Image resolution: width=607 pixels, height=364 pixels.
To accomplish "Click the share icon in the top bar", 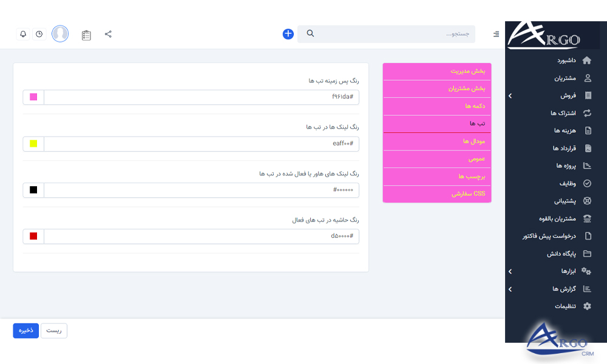I will (108, 34).
